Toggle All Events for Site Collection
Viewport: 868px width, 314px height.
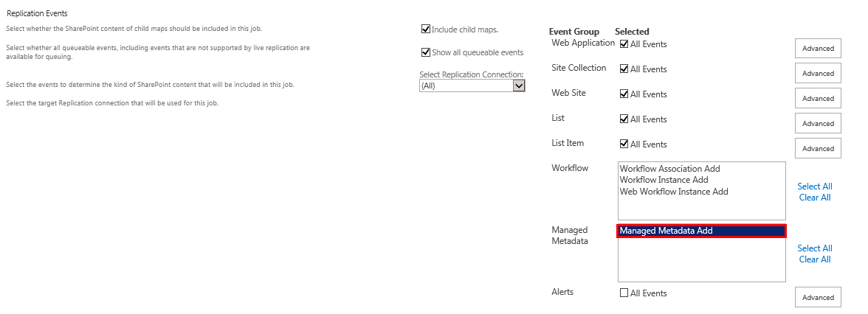click(624, 69)
